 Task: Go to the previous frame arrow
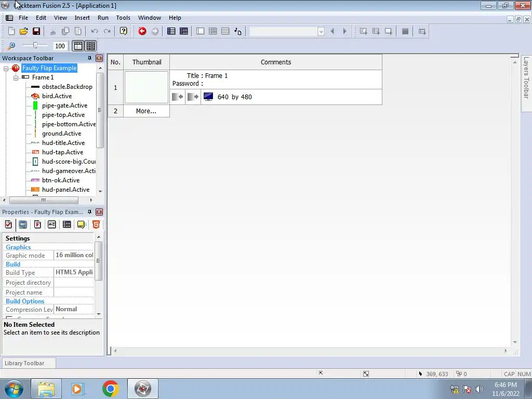(332, 31)
